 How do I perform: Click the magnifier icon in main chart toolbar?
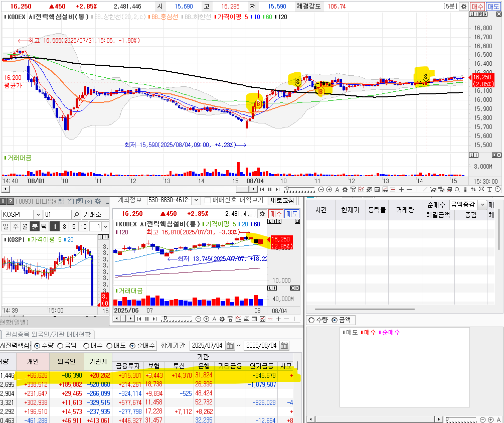point(457,190)
